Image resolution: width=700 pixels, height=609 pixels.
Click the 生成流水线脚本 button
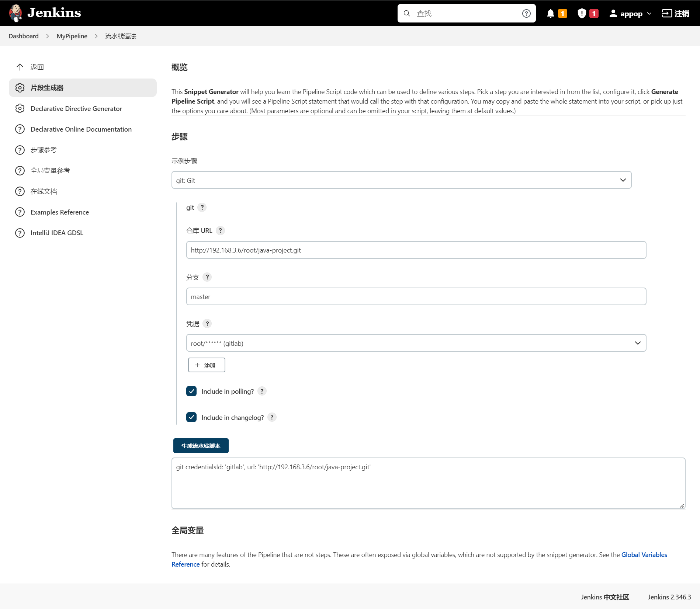click(x=201, y=446)
